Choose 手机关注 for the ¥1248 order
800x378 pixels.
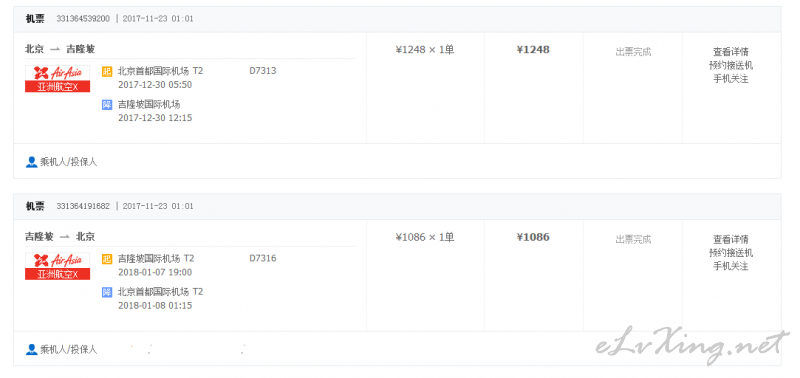(x=731, y=79)
